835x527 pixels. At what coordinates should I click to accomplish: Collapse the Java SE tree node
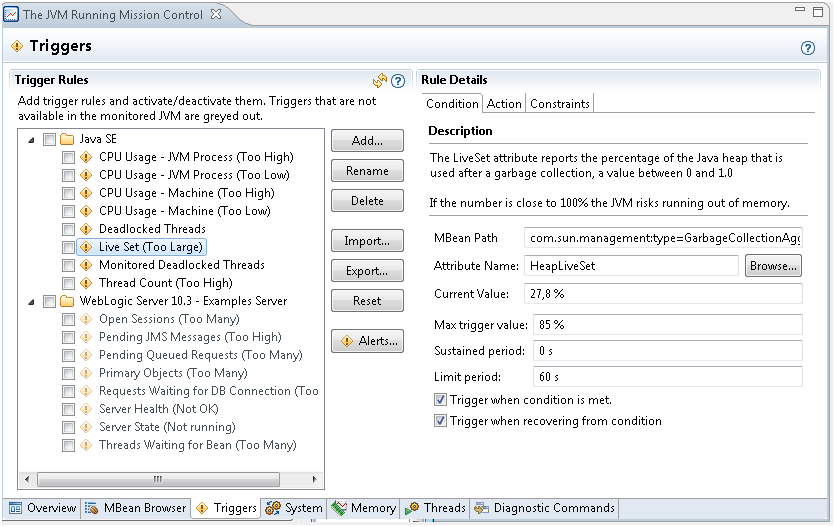tap(31, 139)
